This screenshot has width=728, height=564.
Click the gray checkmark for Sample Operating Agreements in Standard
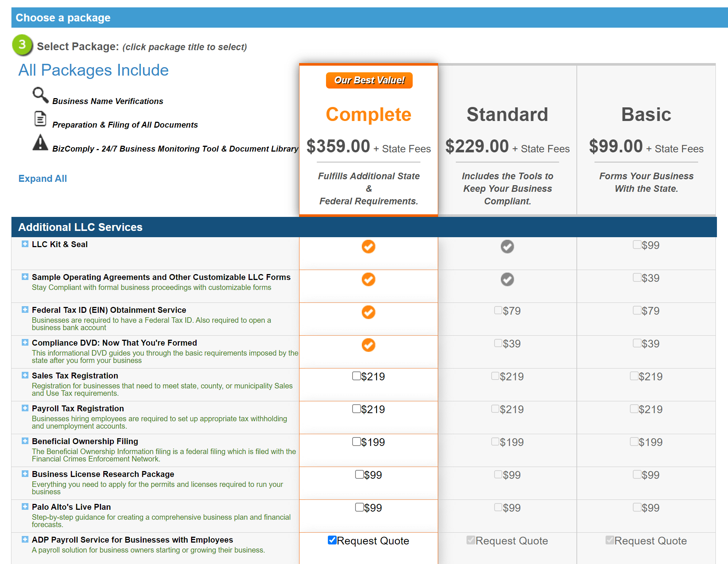tap(507, 279)
